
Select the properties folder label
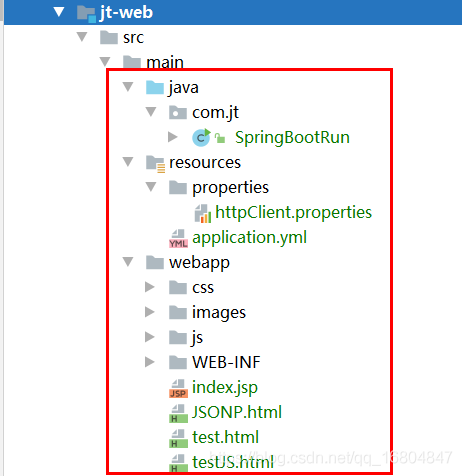pyautogui.click(x=230, y=188)
